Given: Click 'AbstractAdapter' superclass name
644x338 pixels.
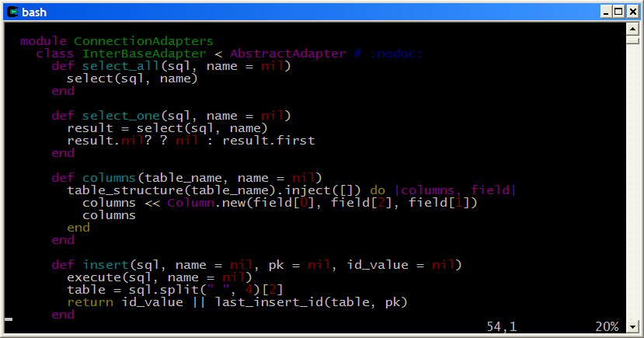Looking at the screenshot, I should click(x=288, y=54).
